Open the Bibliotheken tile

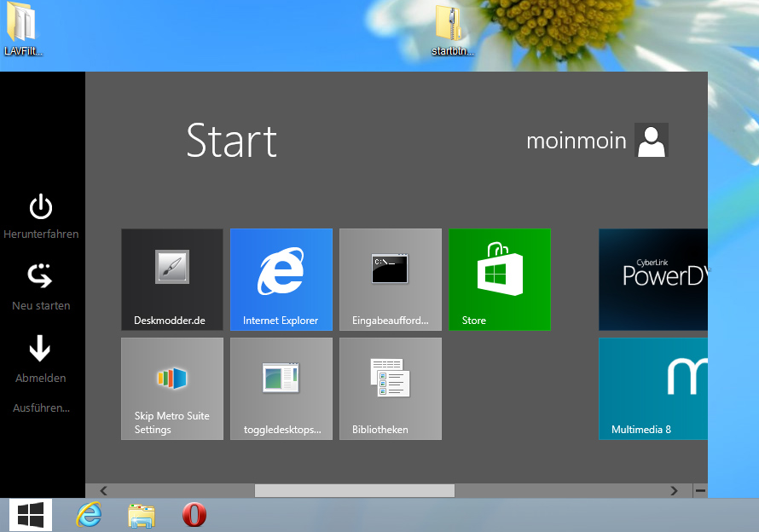tap(391, 389)
